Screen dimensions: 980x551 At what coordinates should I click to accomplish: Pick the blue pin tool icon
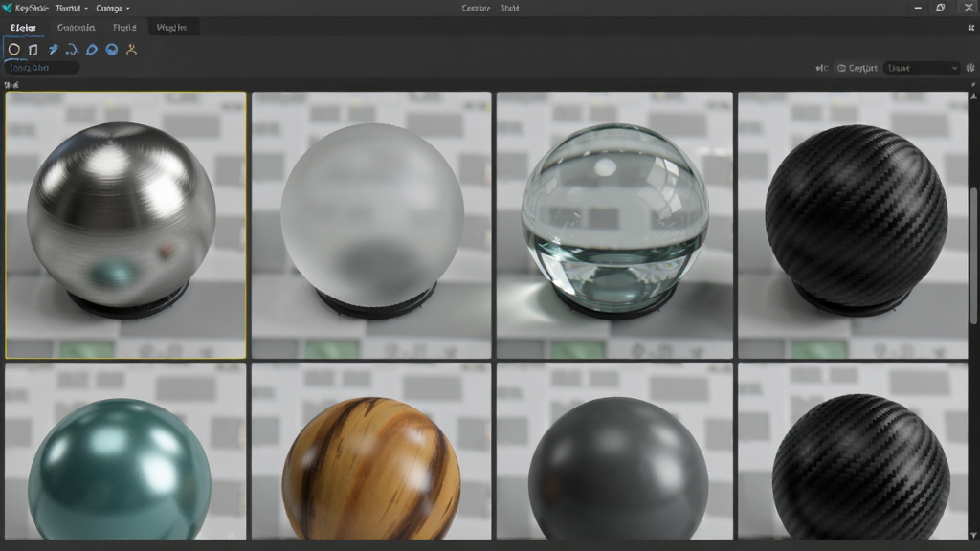54,50
